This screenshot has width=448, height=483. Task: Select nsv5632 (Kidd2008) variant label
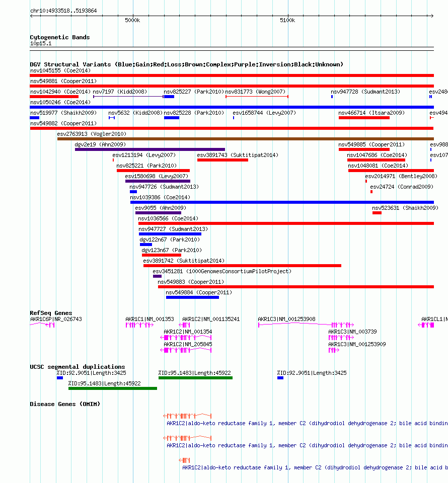(135, 113)
